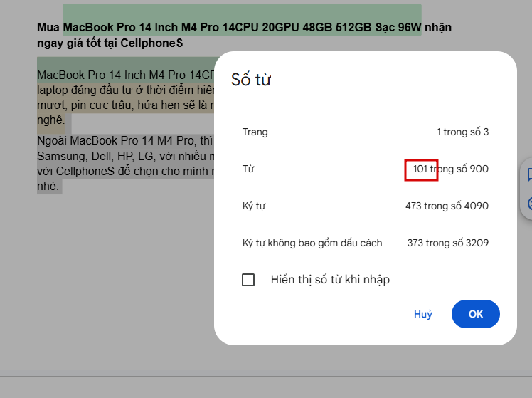
Task: Click the '373 trong số 3209' value
Action: pos(448,243)
